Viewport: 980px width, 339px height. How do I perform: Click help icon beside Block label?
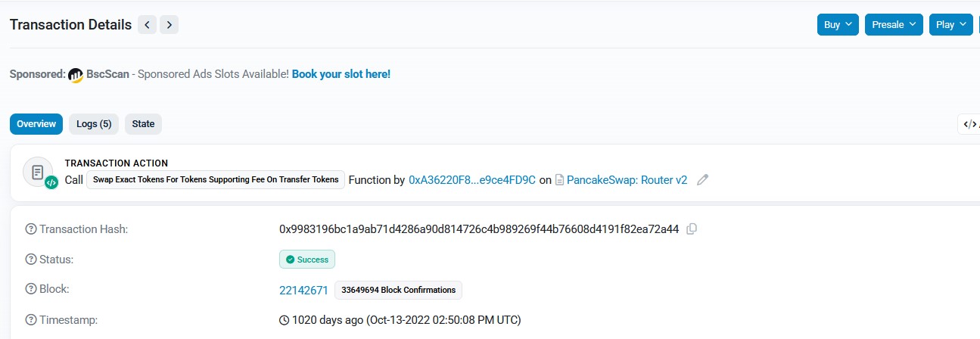pos(31,289)
